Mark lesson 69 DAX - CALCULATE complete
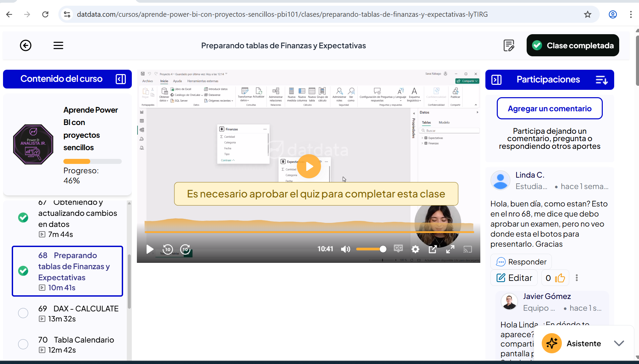Viewport: 639px width, 364px height. pos(23,313)
